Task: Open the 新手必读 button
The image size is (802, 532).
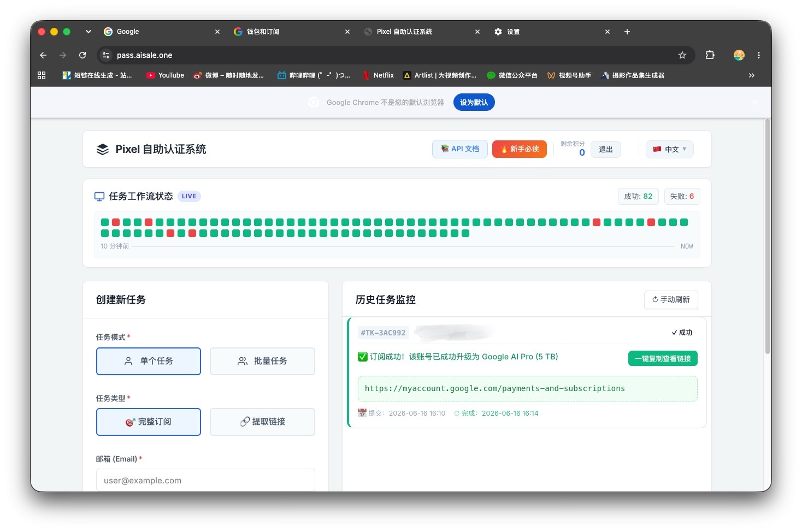Action: 520,149
